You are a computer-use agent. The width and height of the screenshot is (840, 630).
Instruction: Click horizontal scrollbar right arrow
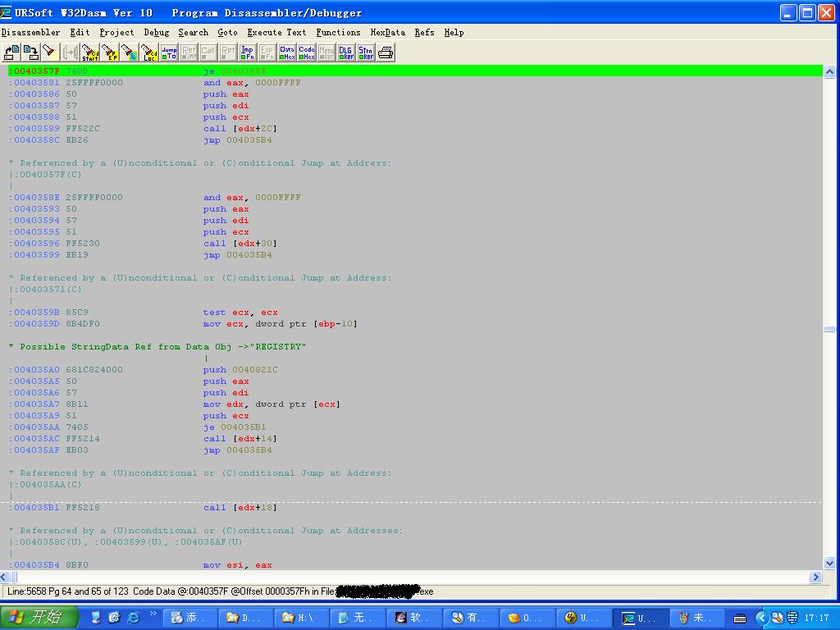[816, 577]
